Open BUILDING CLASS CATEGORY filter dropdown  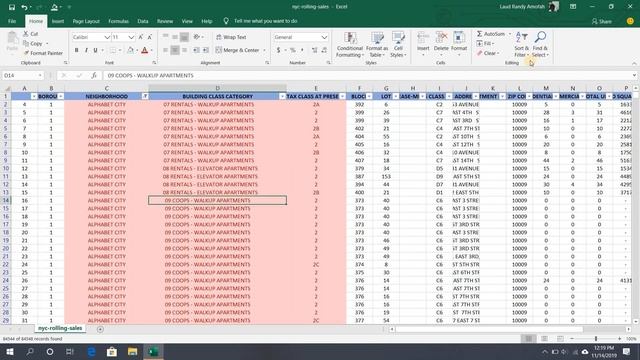point(282,96)
